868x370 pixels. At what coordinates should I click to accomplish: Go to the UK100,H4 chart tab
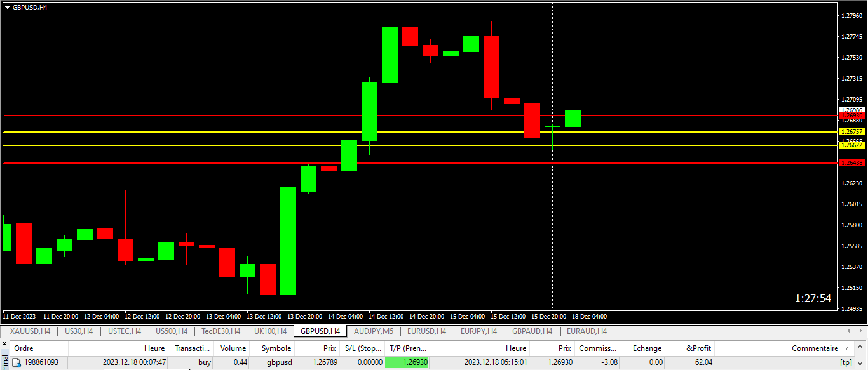[270, 331]
